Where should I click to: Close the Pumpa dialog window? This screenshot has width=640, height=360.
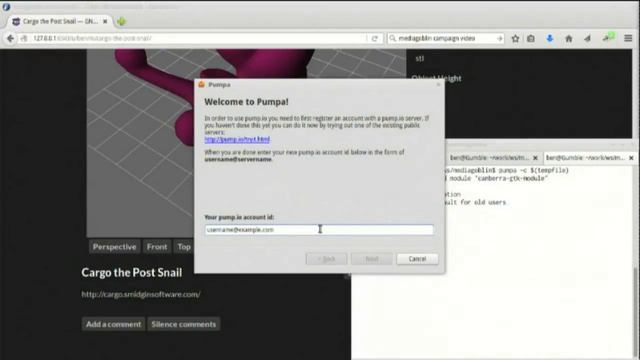(438, 84)
